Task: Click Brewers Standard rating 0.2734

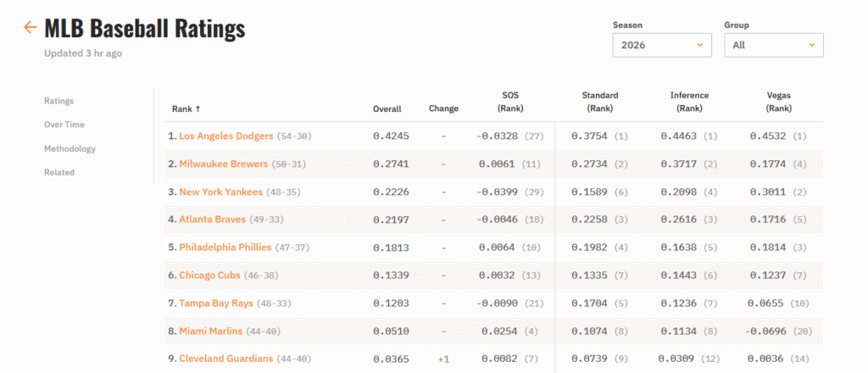Action: coord(589,164)
